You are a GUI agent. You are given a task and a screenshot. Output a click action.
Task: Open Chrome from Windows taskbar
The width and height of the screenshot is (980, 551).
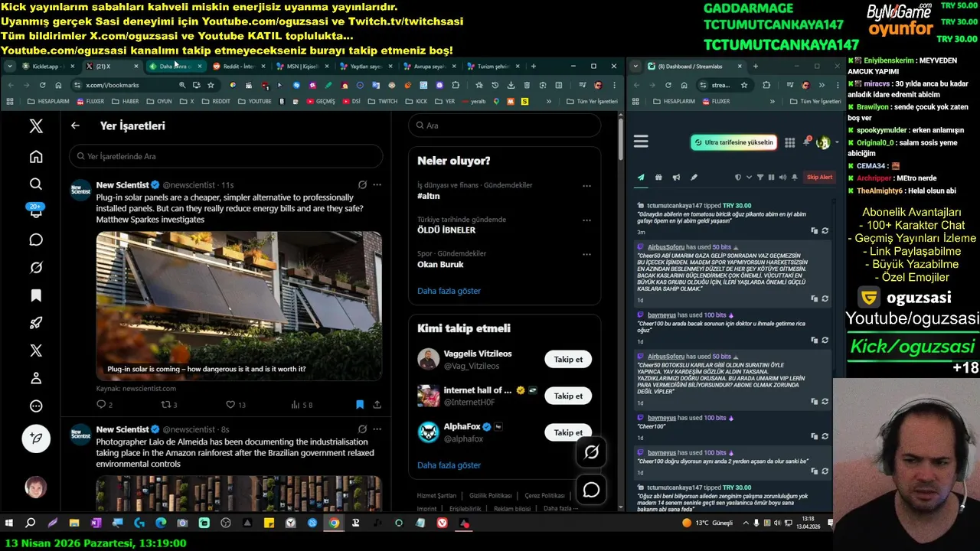click(x=334, y=523)
